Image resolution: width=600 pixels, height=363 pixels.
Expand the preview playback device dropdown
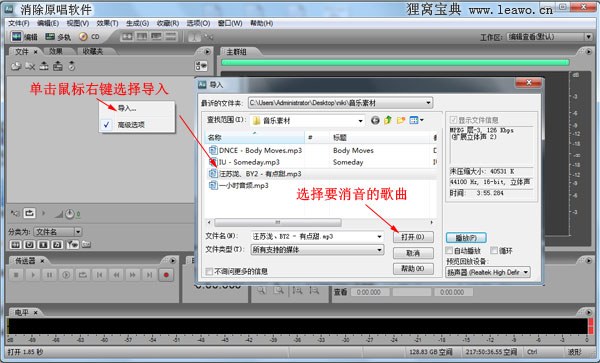[526, 272]
